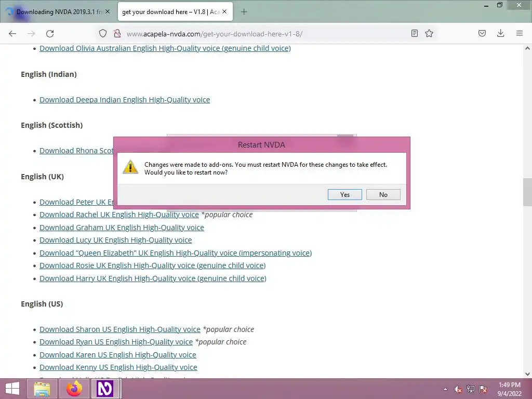Open Download Peter UK voice link
532x399 pixels.
tap(76, 202)
